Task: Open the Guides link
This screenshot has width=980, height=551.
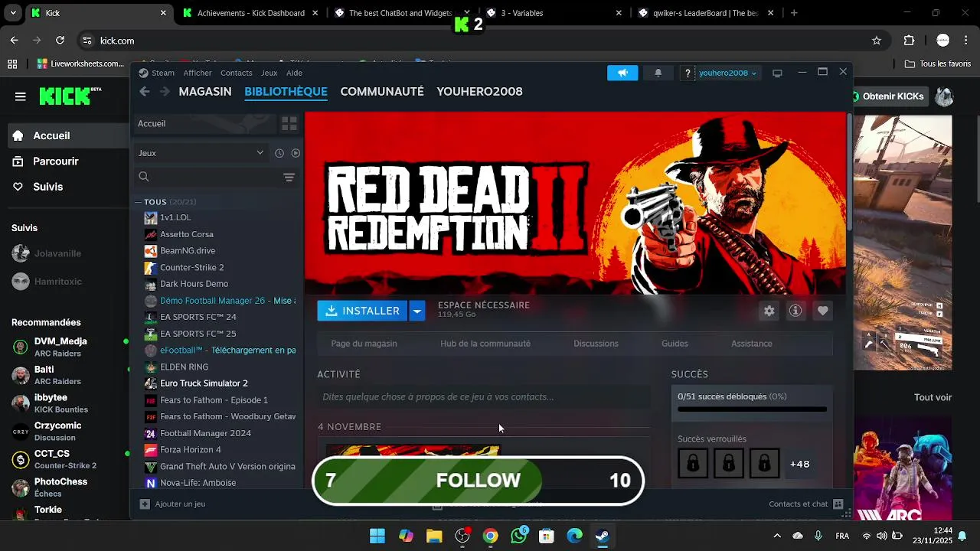Action: [x=675, y=344]
